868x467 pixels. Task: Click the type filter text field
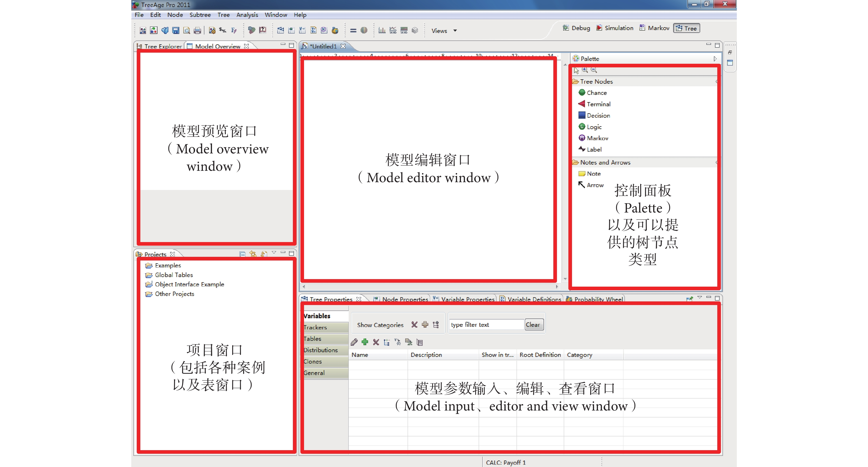[486, 324]
